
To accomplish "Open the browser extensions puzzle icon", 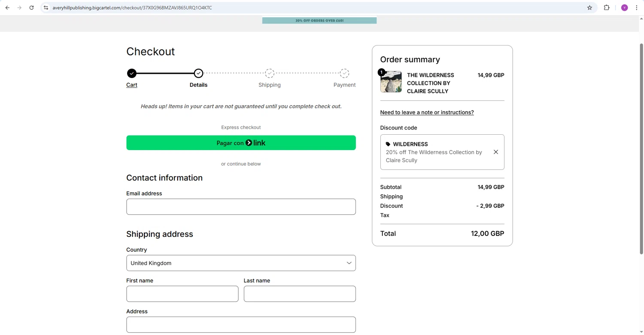I will (x=607, y=8).
